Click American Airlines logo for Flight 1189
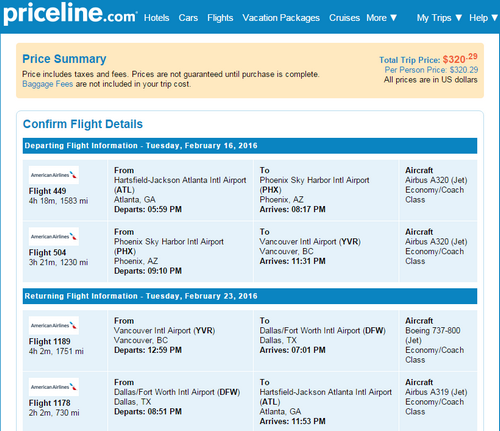 tap(54, 325)
